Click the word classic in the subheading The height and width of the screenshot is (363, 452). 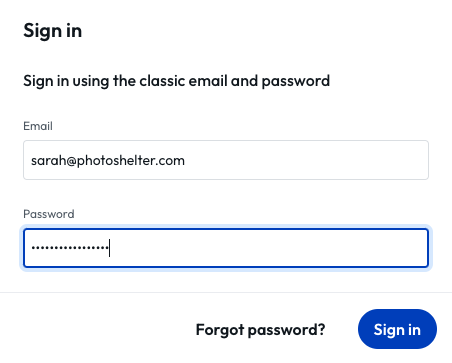tap(162, 81)
